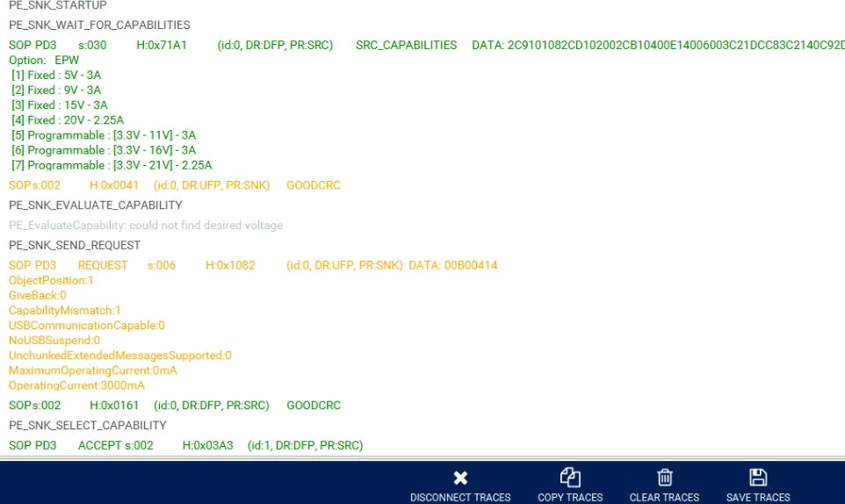Click the GiveBack:0 line
845x504 pixels.
point(37,295)
